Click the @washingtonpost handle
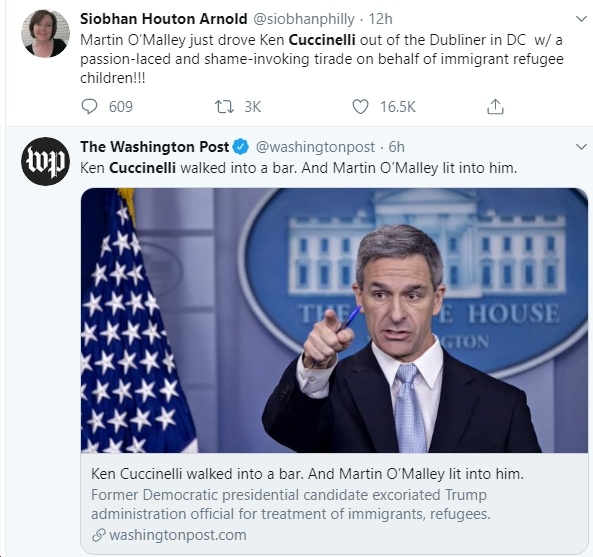This screenshot has width=593, height=557. pos(315,147)
